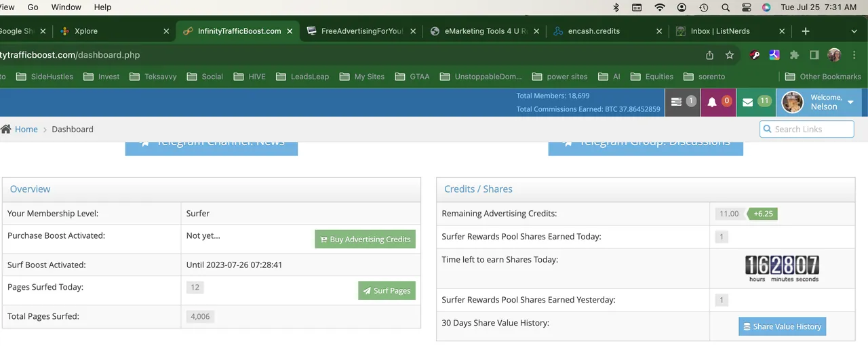
Task: Open the Extensions puzzle piece menu
Action: pos(794,55)
